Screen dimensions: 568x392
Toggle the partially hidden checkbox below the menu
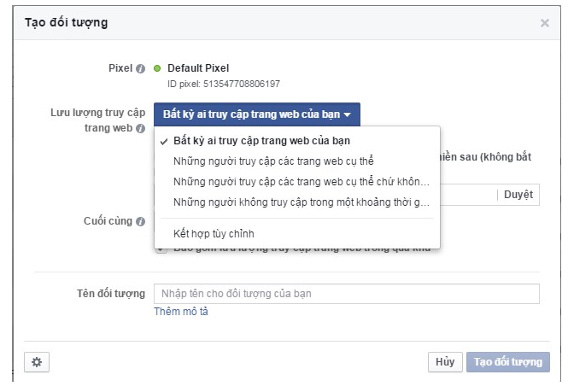tap(161, 249)
